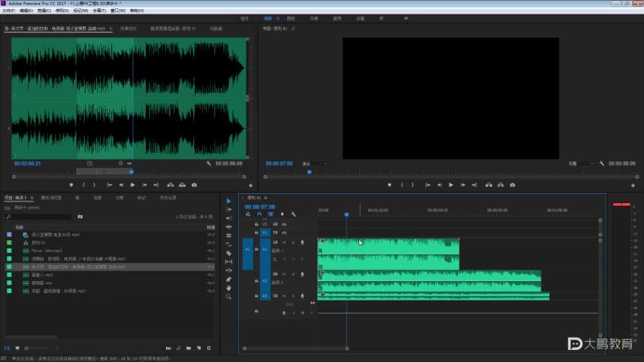
Task: Play the Program monitor sequence
Action: (x=451, y=185)
